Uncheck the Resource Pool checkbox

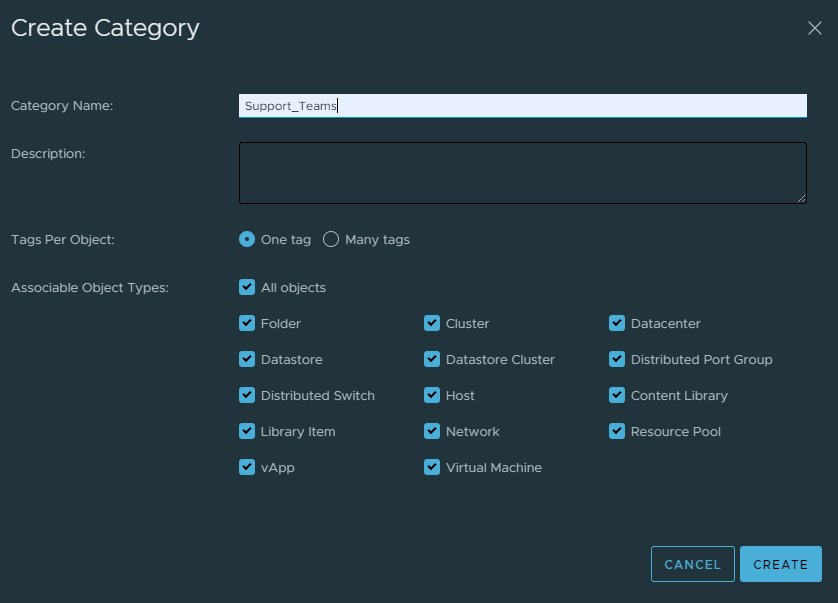coord(617,432)
